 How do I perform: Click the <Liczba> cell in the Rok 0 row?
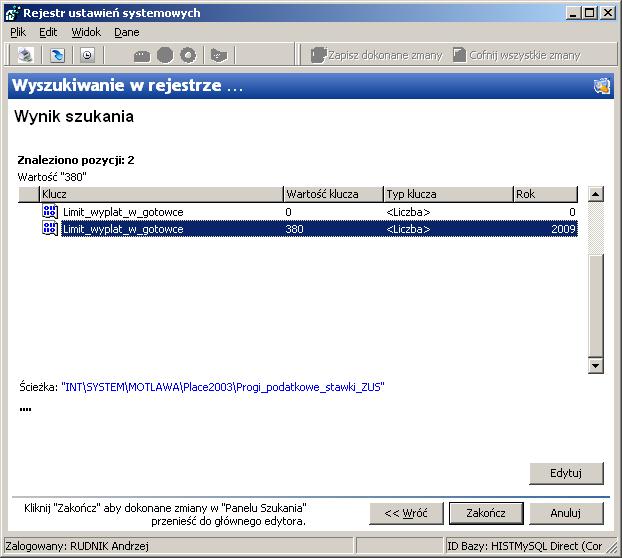(408, 212)
